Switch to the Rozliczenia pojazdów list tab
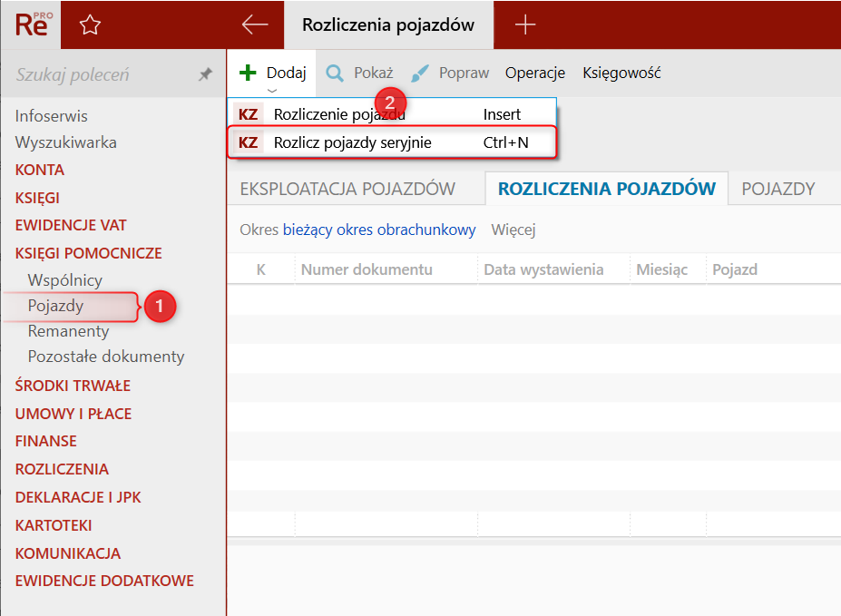Image resolution: width=841 pixels, height=616 pixels. 607,189
